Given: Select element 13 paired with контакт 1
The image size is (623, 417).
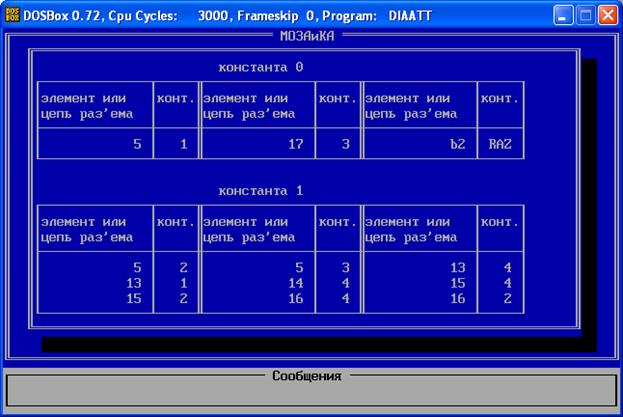Looking at the screenshot, I should pos(134,283).
